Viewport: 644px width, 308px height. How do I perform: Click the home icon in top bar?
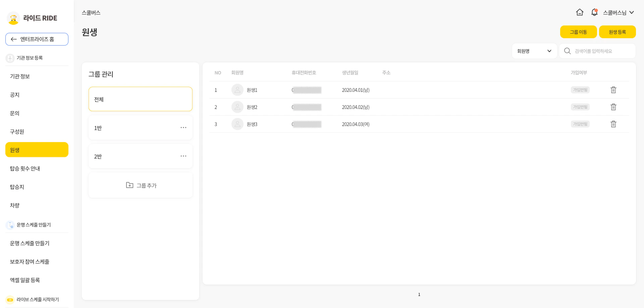(580, 12)
